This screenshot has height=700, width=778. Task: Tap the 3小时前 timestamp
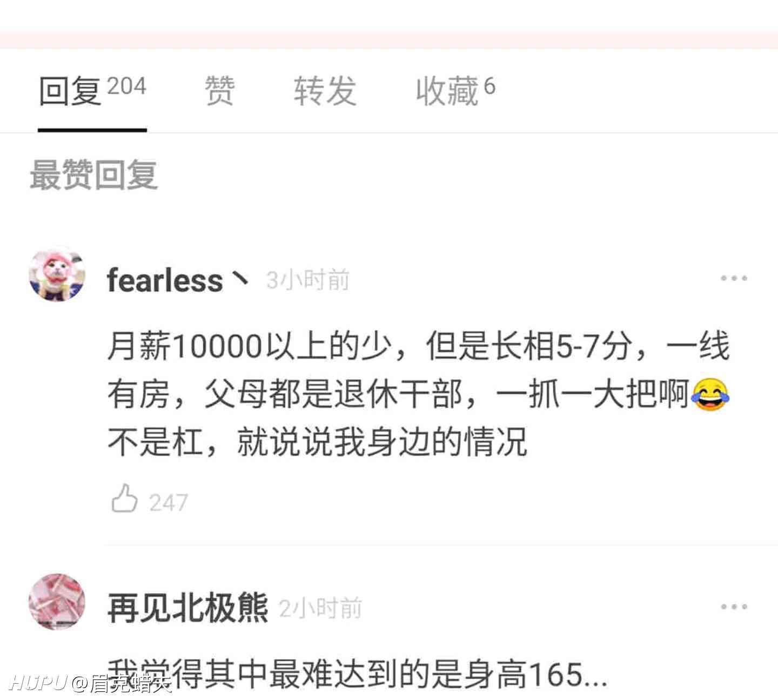coord(307,280)
